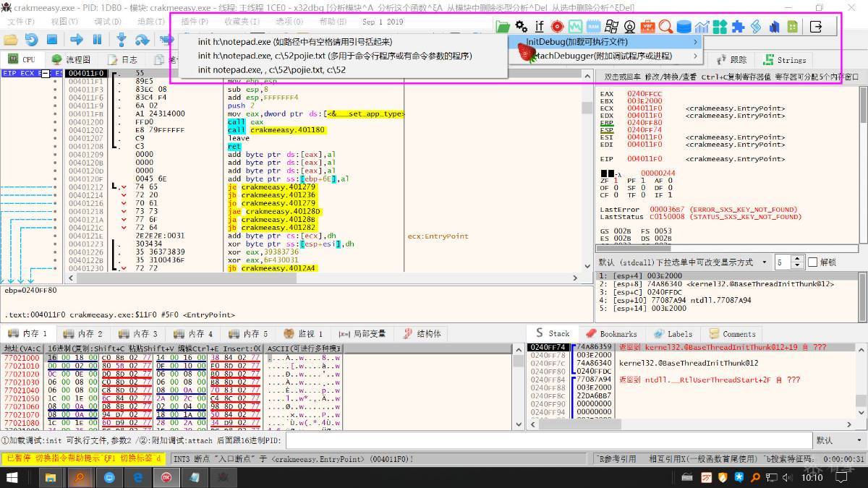Switch to the CPU tab
The image size is (868, 488).
[x=21, y=59]
